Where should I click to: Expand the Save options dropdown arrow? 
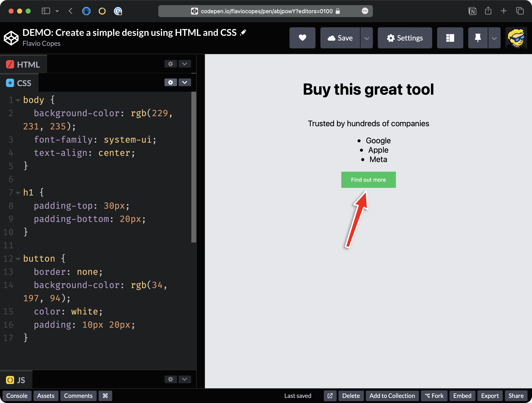[366, 38]
